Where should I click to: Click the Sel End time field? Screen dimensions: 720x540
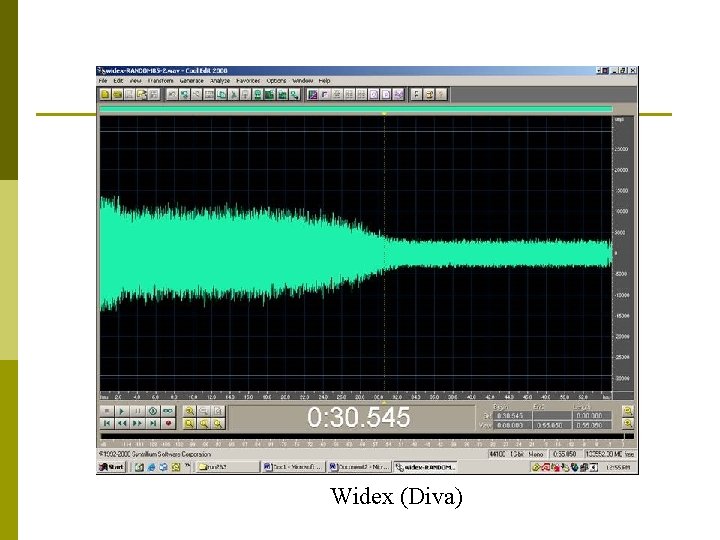(552, 416)
